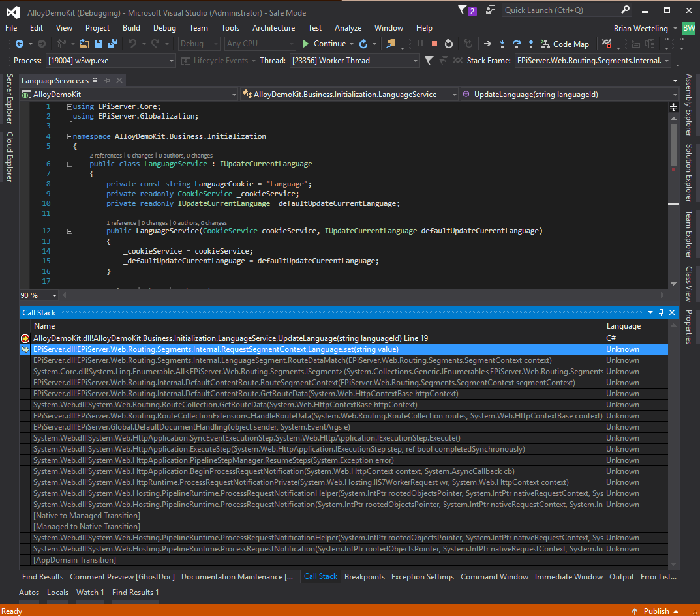Open the Properties side tab

point(689,327)
